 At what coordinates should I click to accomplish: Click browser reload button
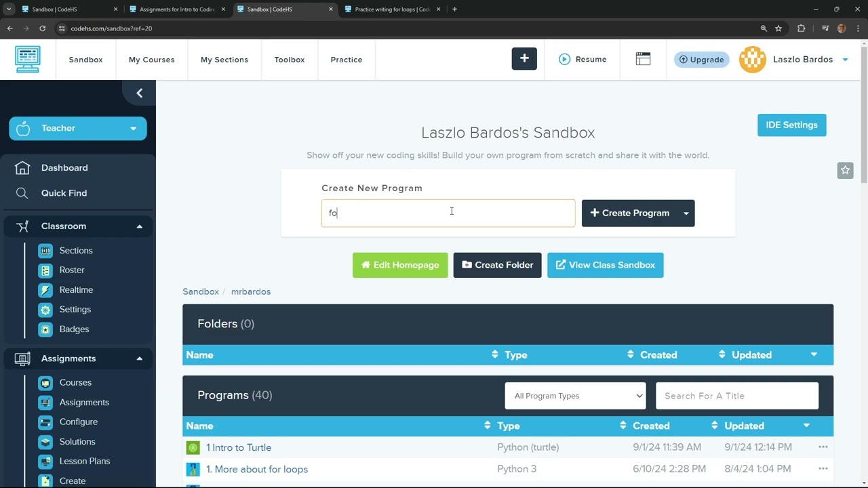pos(42,28)
